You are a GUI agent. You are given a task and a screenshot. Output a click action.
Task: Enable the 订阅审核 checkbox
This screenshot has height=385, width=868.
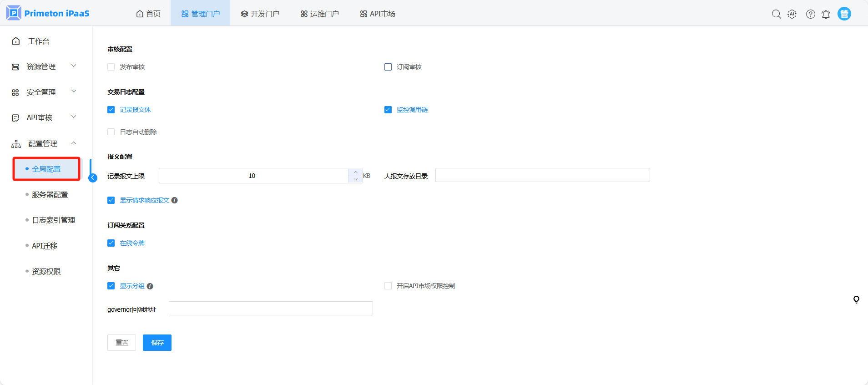point(388,67)
